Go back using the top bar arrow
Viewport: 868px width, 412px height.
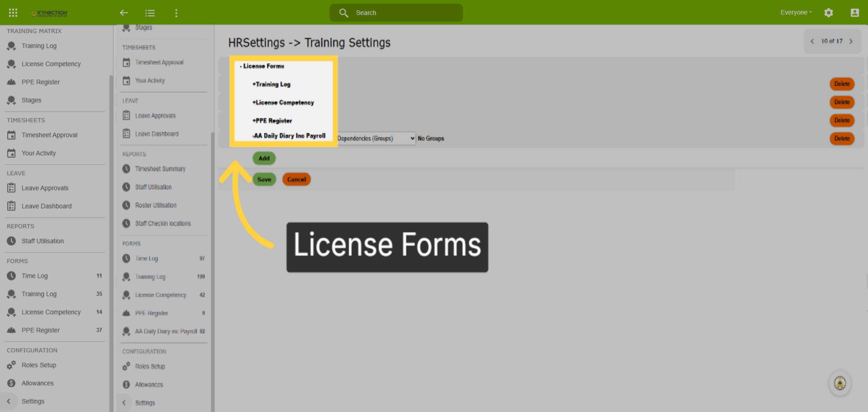(x=124, y=13)
